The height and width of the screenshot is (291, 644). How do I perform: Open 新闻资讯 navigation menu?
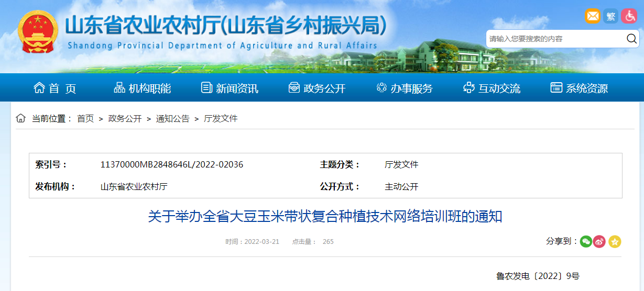tap(230, 88)
